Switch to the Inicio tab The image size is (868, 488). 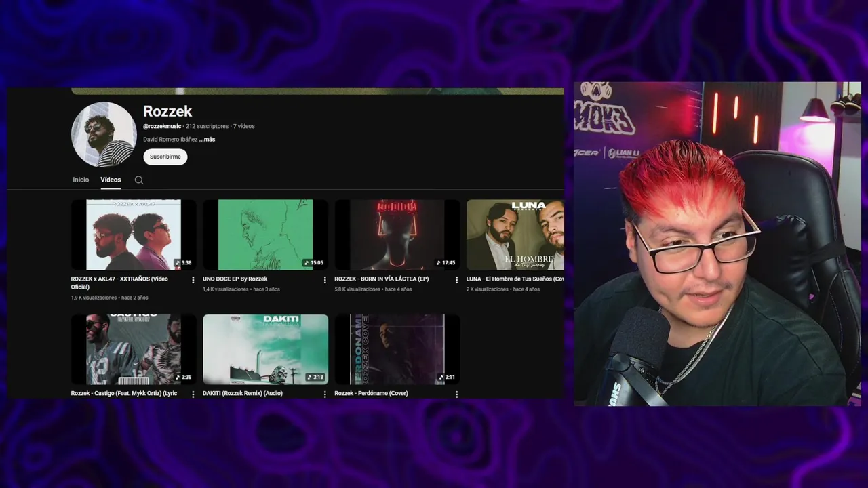pos(81,180)
